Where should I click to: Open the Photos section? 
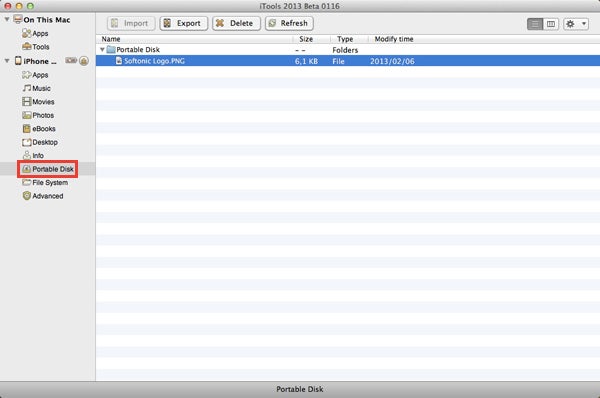(38, 115)
